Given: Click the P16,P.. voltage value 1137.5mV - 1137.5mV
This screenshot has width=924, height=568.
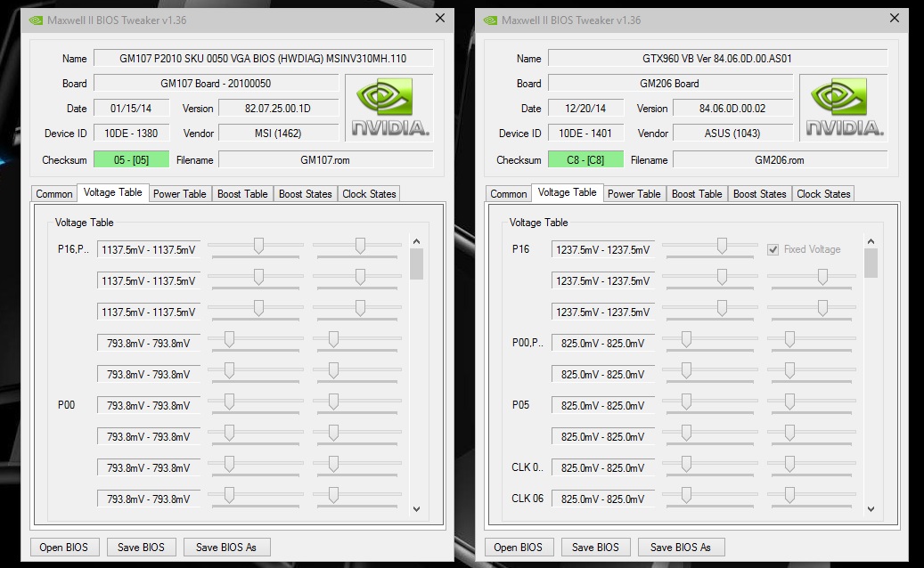Looking at the screenshot, I should [149, 249].
